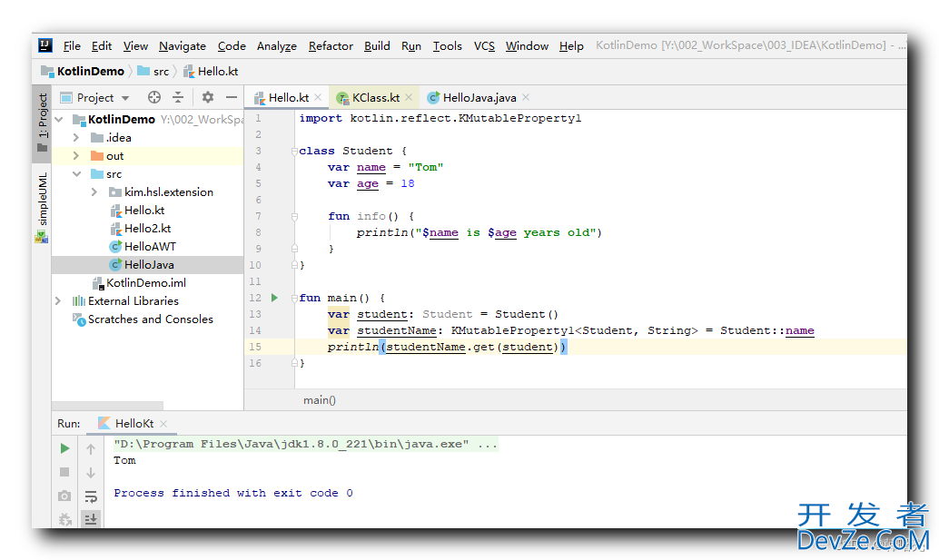939x560 pixels.
Task: Click KotlinDemo in the breadcrumb bar
Action: click(x=84, y=71)
